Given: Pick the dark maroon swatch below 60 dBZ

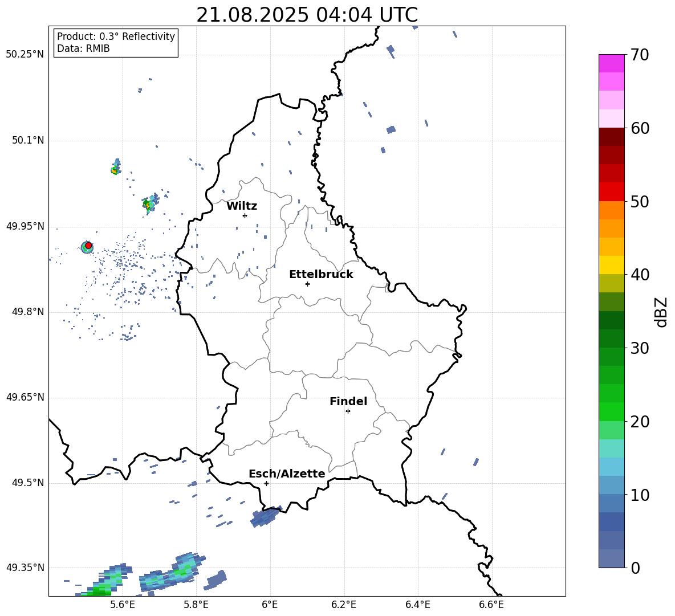Looking at the screenshot, I should point(611,137).
